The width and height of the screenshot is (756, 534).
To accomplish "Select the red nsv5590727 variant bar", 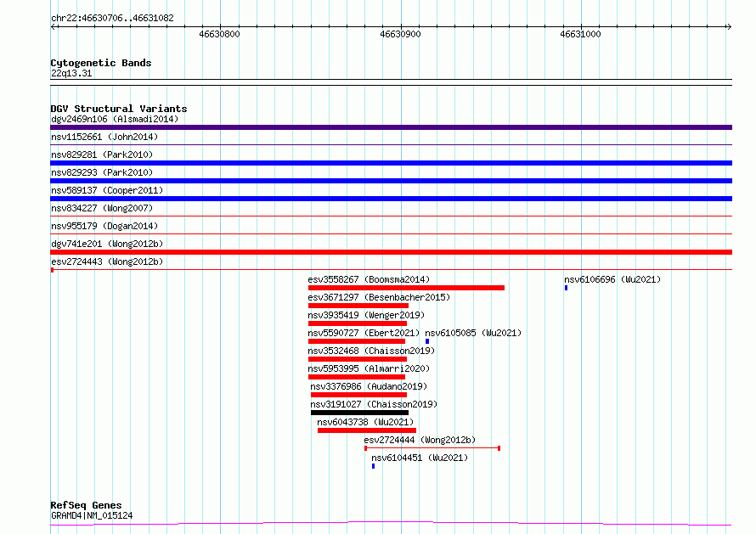I will click(357, 341).
